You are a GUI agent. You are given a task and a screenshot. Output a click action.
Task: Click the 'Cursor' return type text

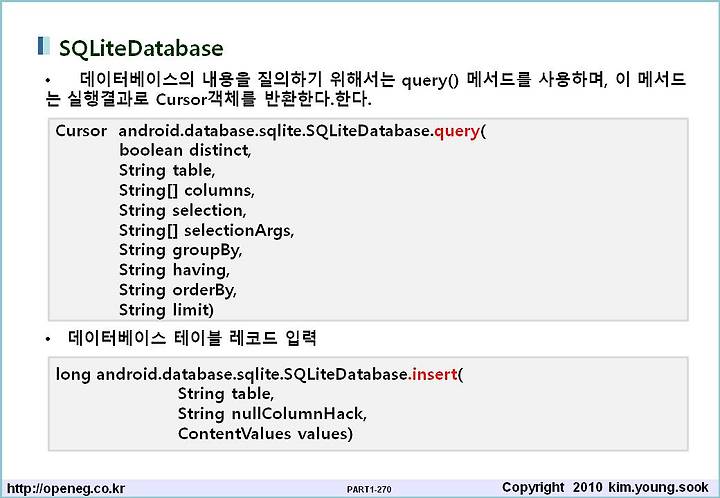81,131
